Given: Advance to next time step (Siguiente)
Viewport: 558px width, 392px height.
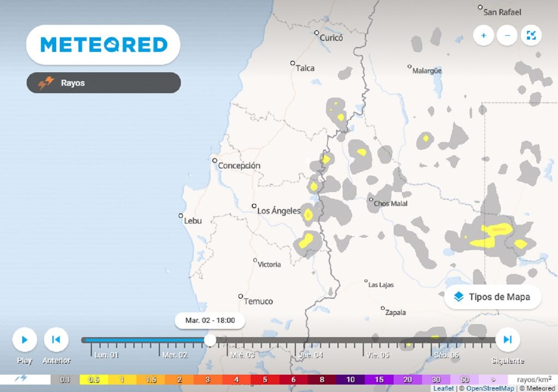Looking at the screenshot, I should pyautogui.click(x=507, y=340).
